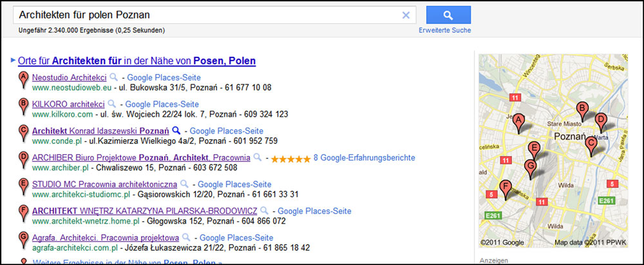Select map pin B on the Poznań map

582,110
